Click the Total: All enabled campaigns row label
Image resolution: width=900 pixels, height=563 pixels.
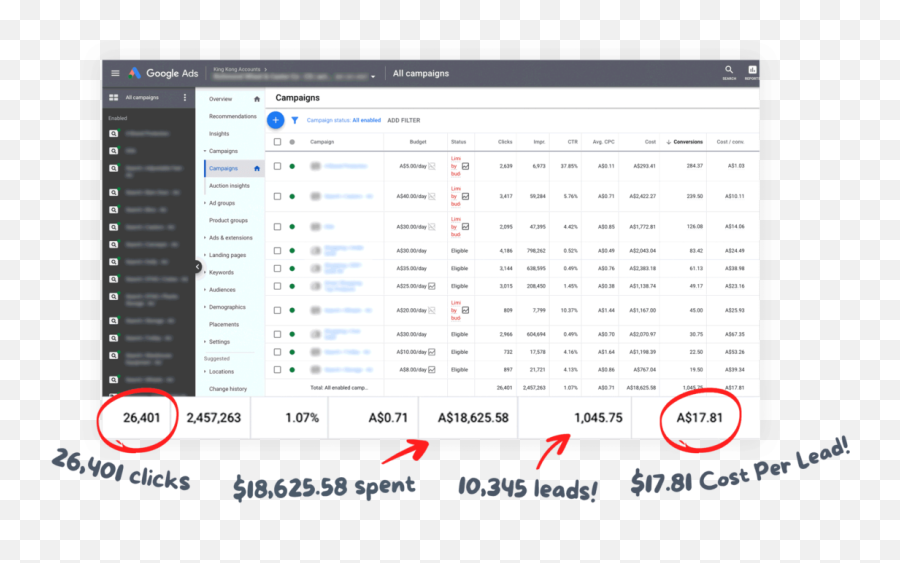point(339,388)
